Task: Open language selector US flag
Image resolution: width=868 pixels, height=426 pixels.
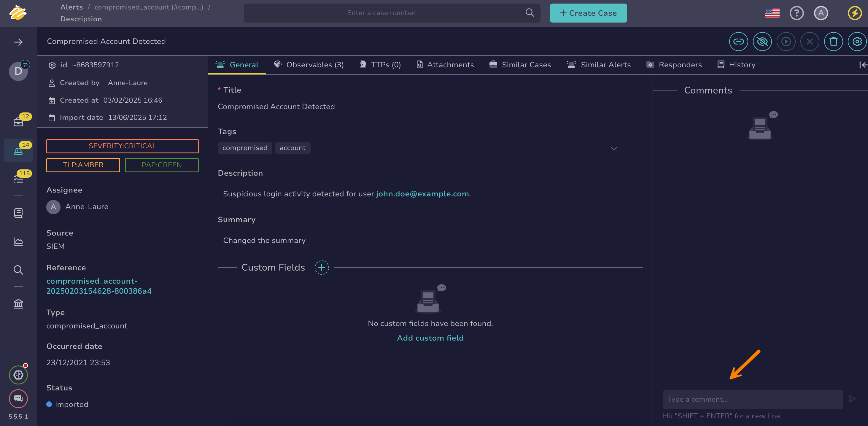Action: click(772, 13)
